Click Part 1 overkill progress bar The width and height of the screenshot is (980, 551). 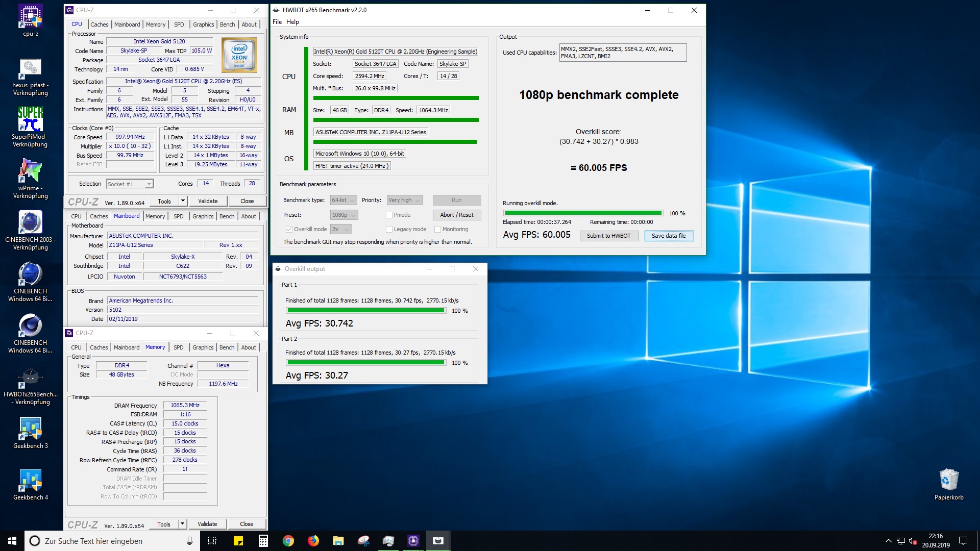365,310
